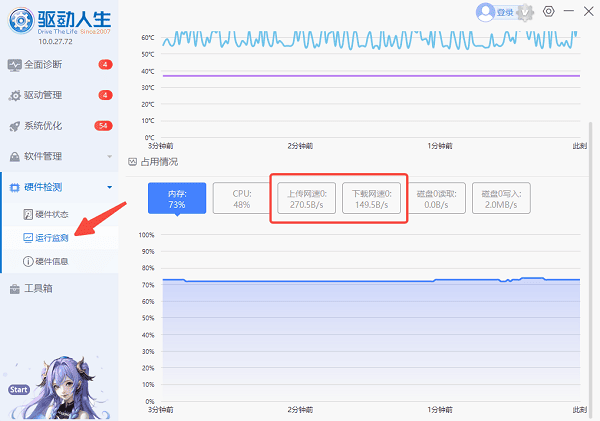Viewport: 600px width, 421px height.
Task: Select the 内存 73% tab
Action: point(177,198)
